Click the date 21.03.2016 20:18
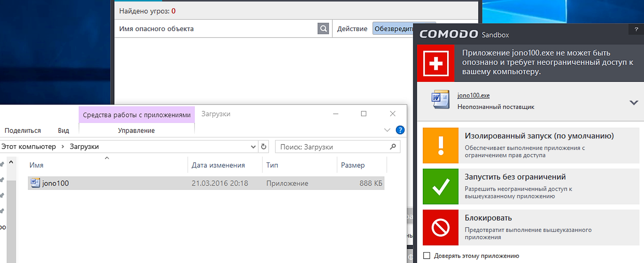The width and height of the screenshot is (644, 263). [x=220, y=183]
